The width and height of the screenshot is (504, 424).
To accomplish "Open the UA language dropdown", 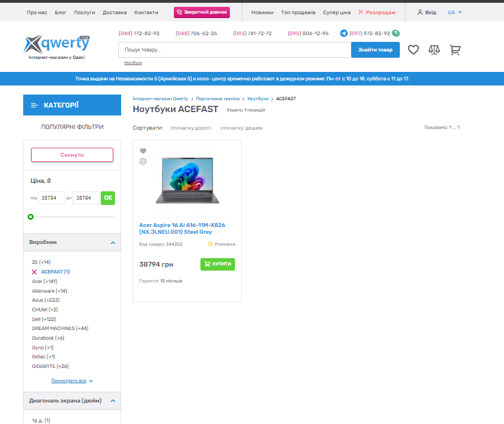I will click(455, 12).
